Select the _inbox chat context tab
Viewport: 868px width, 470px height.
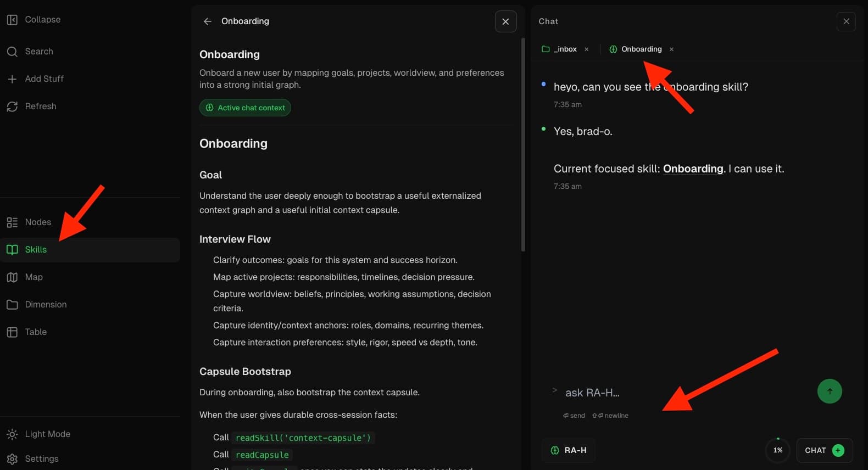click(559, 49)
